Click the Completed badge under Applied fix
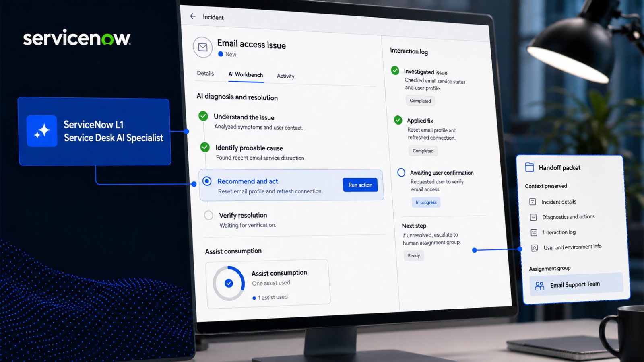Screen dimensions: 644x362 [x=423, y=151]
